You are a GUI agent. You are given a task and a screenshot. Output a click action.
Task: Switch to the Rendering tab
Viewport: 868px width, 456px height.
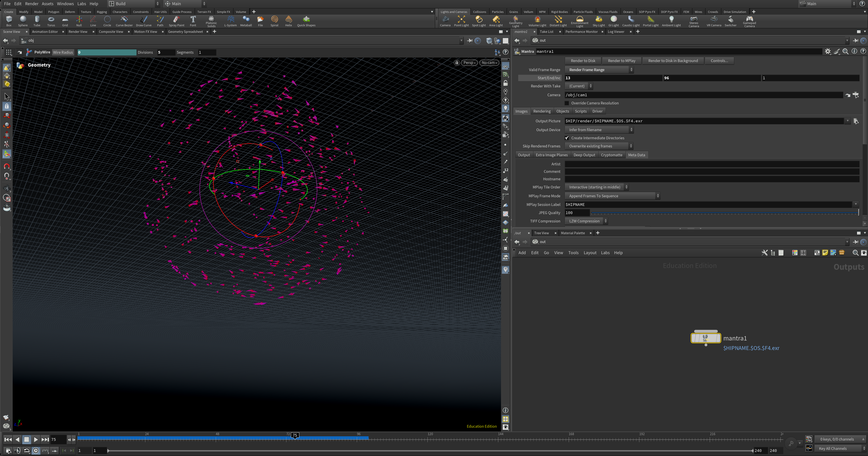(x=542, y=111)
